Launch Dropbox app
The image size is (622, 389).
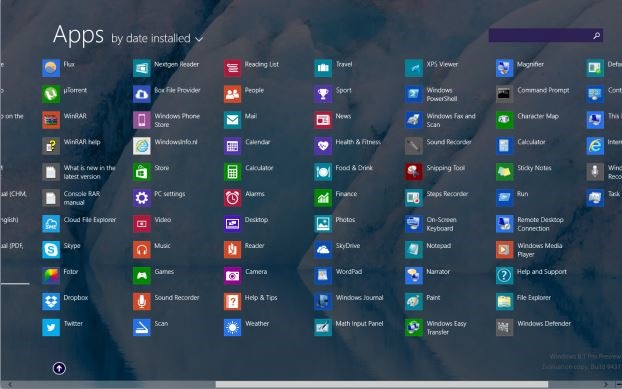(x=51, y=302)
